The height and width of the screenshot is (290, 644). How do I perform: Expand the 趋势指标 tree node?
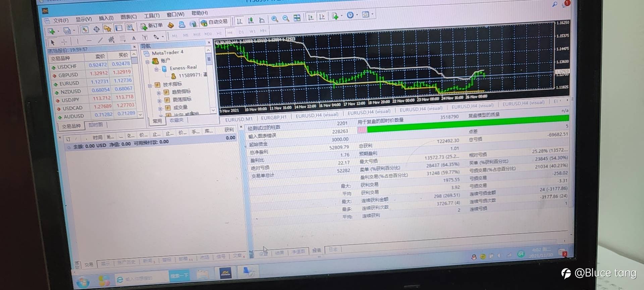159,93
